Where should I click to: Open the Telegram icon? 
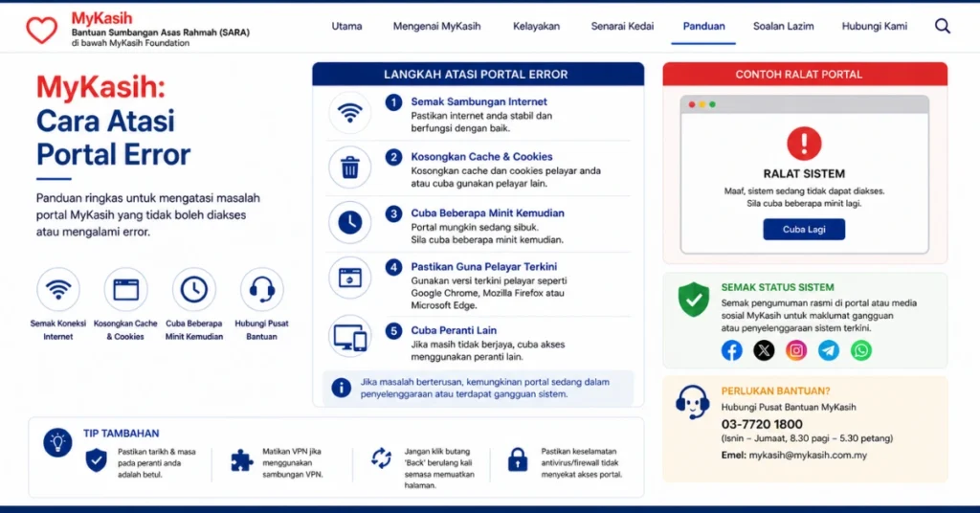[x=829, y=350]
